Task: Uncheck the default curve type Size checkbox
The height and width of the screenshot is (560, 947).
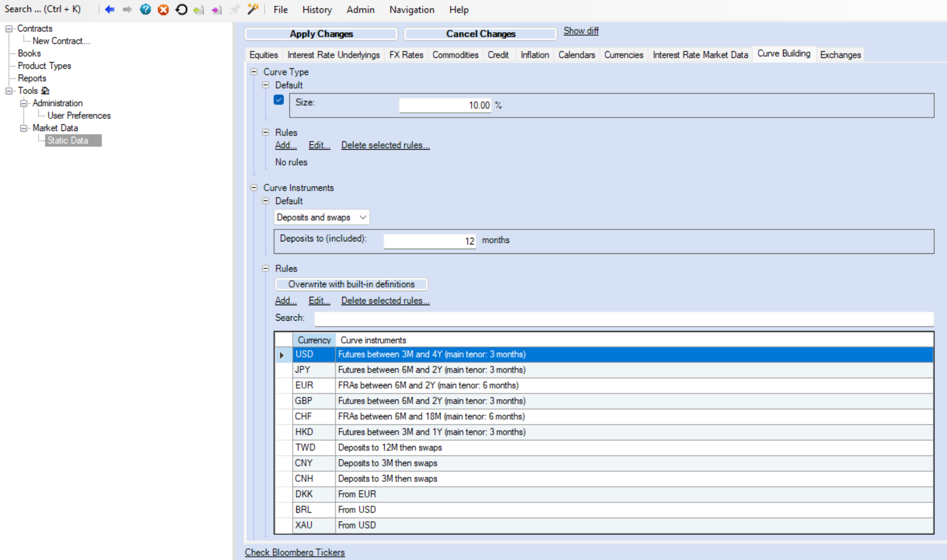Action: (279, 100)
